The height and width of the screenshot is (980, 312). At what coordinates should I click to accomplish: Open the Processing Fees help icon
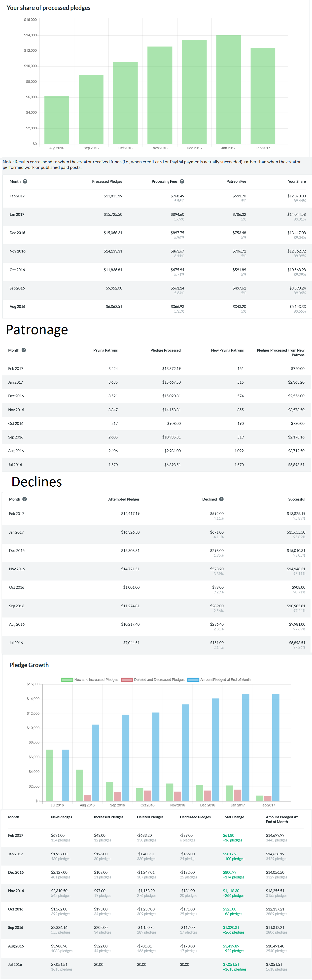click(182, 181)
